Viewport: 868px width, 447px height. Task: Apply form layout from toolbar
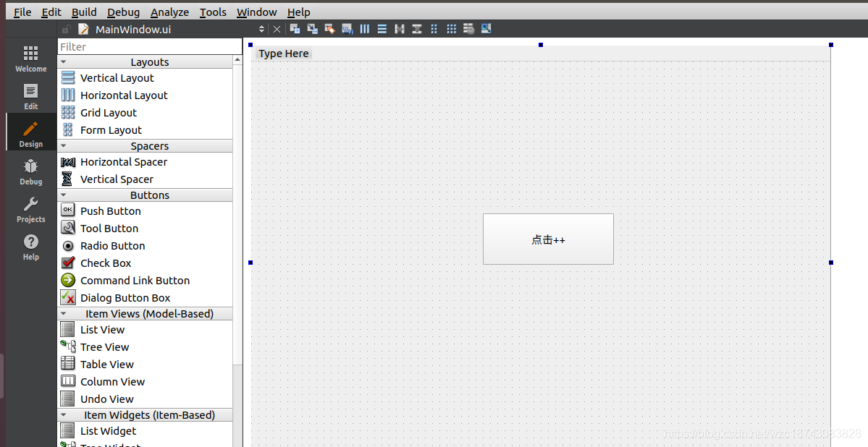click(x=434, y=29)
